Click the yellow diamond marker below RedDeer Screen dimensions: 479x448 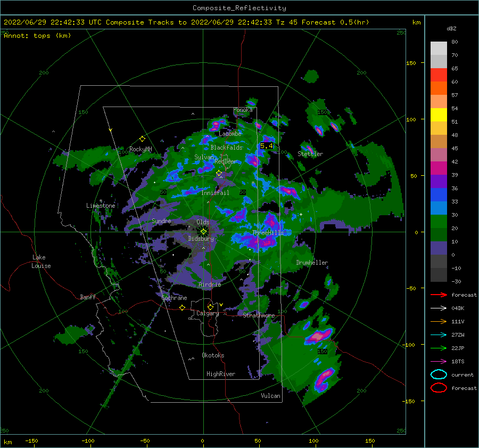(219, 173)
